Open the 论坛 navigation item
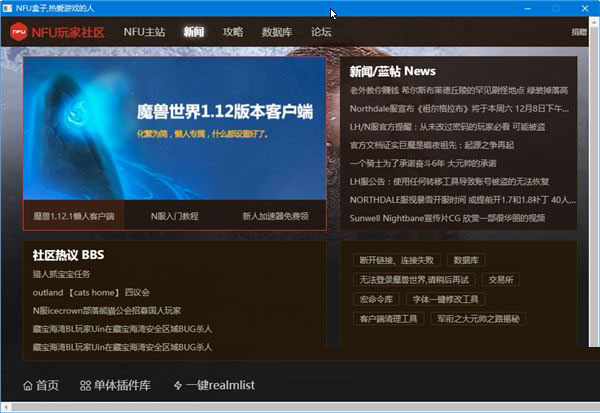The width and height of the screenshot is (600, 413). 321,32
